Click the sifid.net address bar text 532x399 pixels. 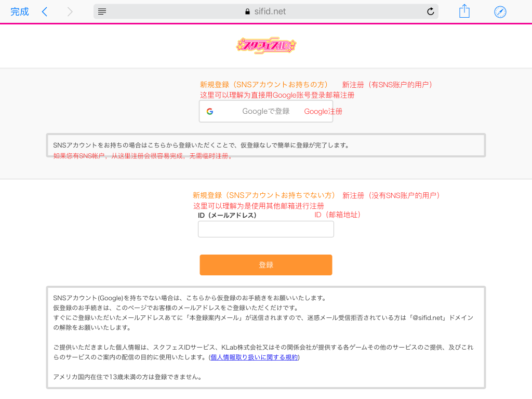tap(269, 11)
